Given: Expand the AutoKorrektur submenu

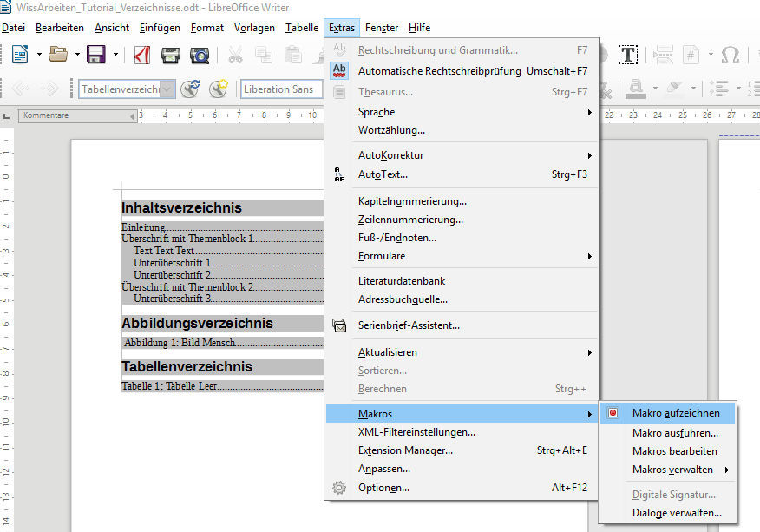Looking at the screenshot, I should [462, 155].
